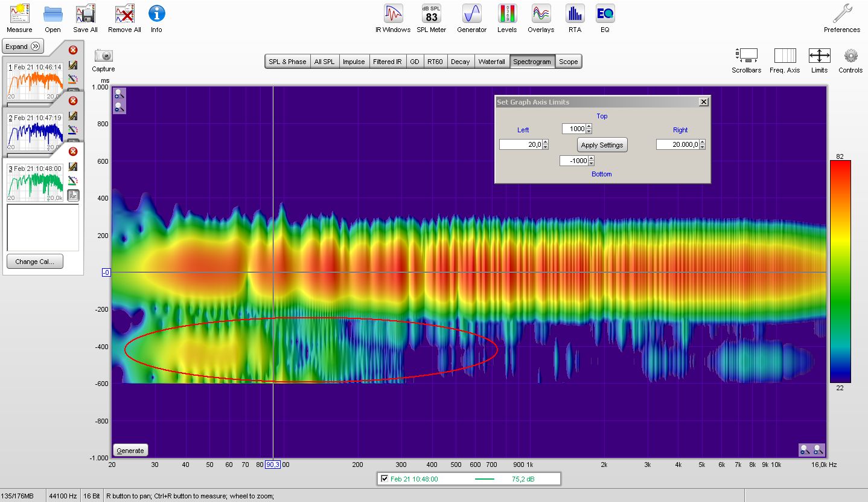Screen dimensions: 868x502
Task: Zoom out the horizontal axis at the graph's bottom-right
Action: pos(805,450)
